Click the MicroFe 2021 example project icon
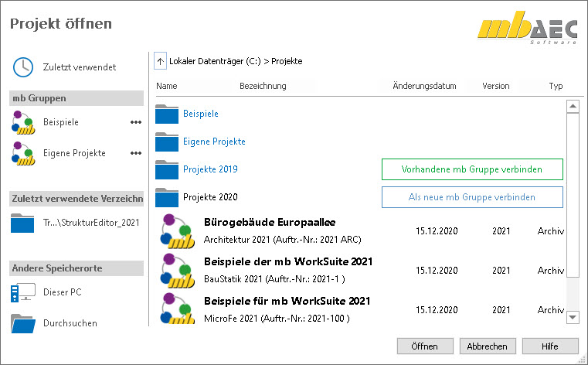Viewport: 588px width, 365px height. click(x=177, y=308)
